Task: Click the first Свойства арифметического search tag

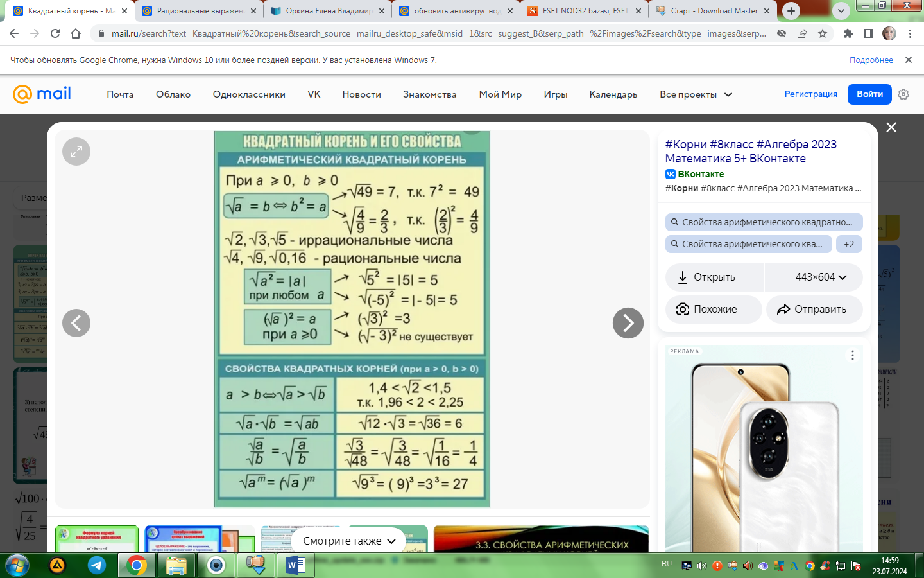Action: click(x=764, y=222)
